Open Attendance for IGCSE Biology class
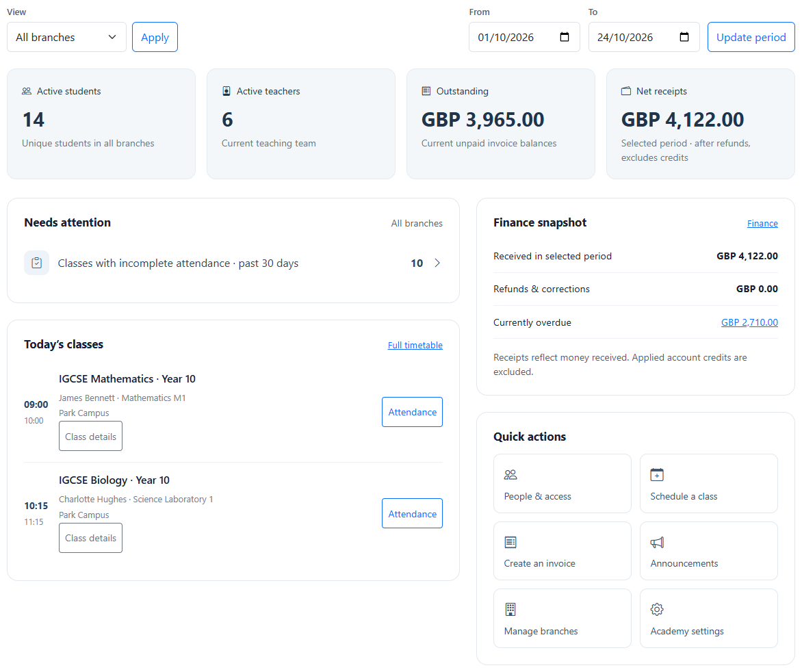The image size is (802, 672). [412, 513]
